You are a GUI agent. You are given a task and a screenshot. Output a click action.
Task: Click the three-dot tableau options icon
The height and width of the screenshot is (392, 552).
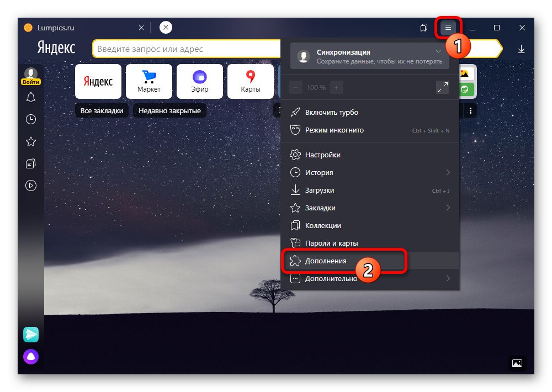[x=470, y=110]
